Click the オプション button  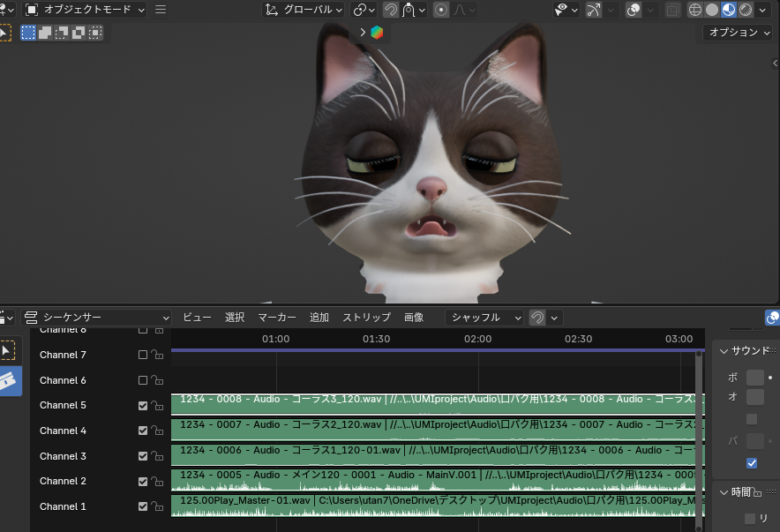click(738, 33)
